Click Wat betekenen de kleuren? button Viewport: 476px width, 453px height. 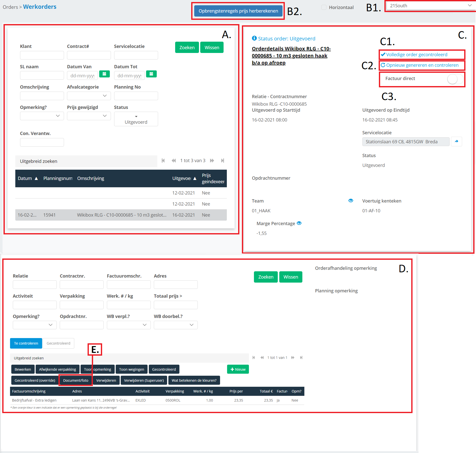coord(194,380)
